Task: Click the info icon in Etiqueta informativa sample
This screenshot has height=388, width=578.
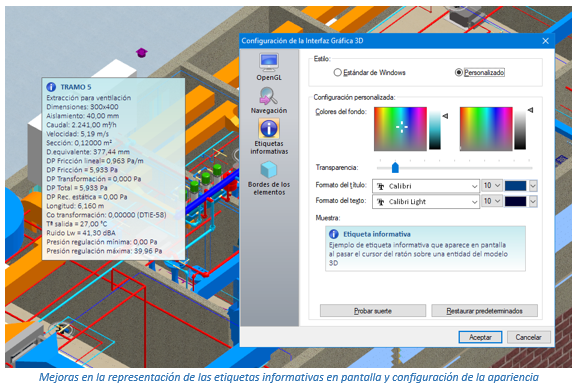Action: tap(334, 234)
